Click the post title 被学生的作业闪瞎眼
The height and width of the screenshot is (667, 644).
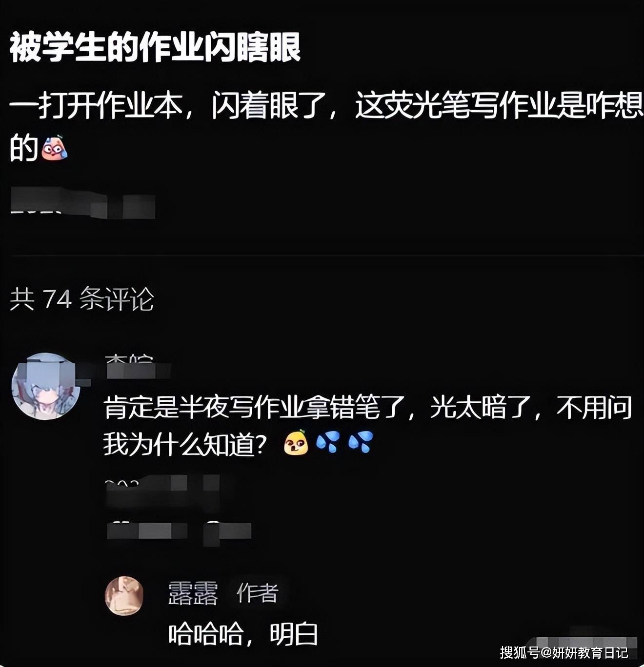tap(155, 47)
